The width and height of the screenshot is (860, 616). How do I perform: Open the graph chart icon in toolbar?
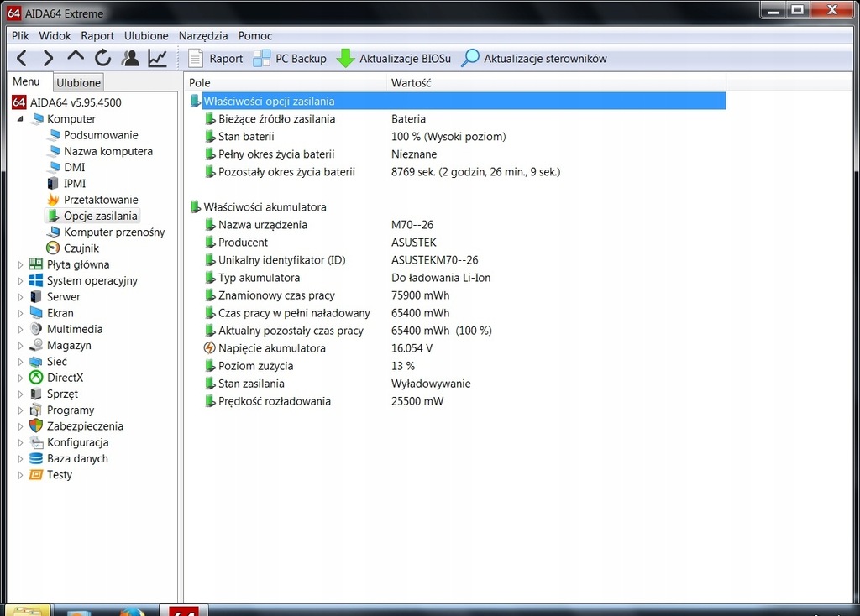point(157,58)
